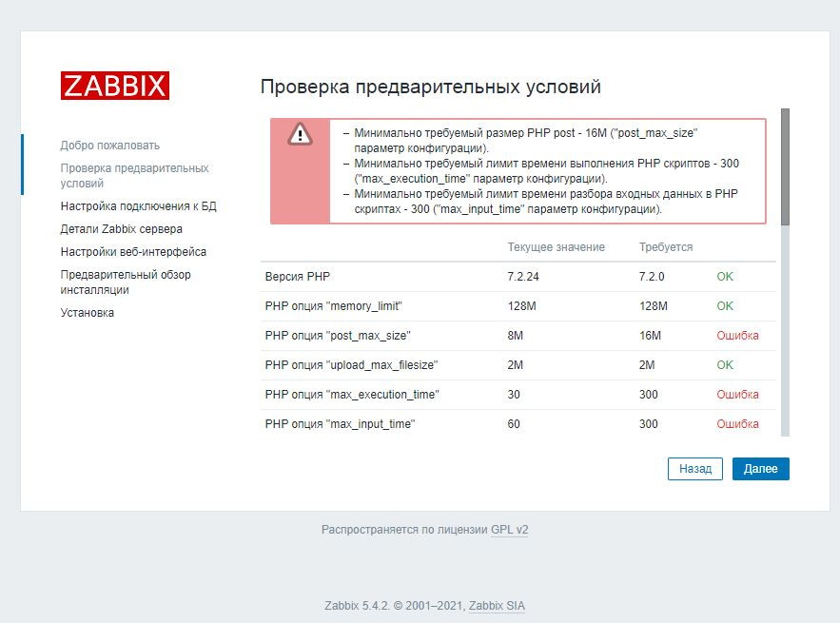840x623 pixels.
Task: Click the PHP опция "max_input_time" label
Action: 340,424
